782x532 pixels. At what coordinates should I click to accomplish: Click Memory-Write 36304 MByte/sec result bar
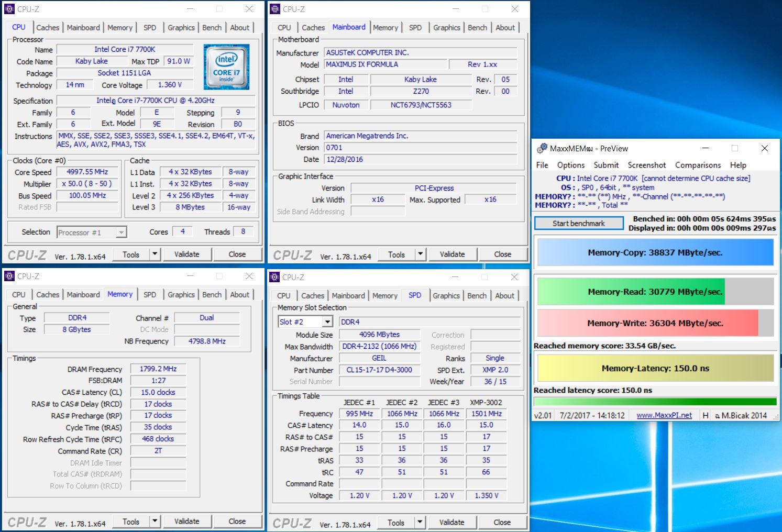pos(655,323)
